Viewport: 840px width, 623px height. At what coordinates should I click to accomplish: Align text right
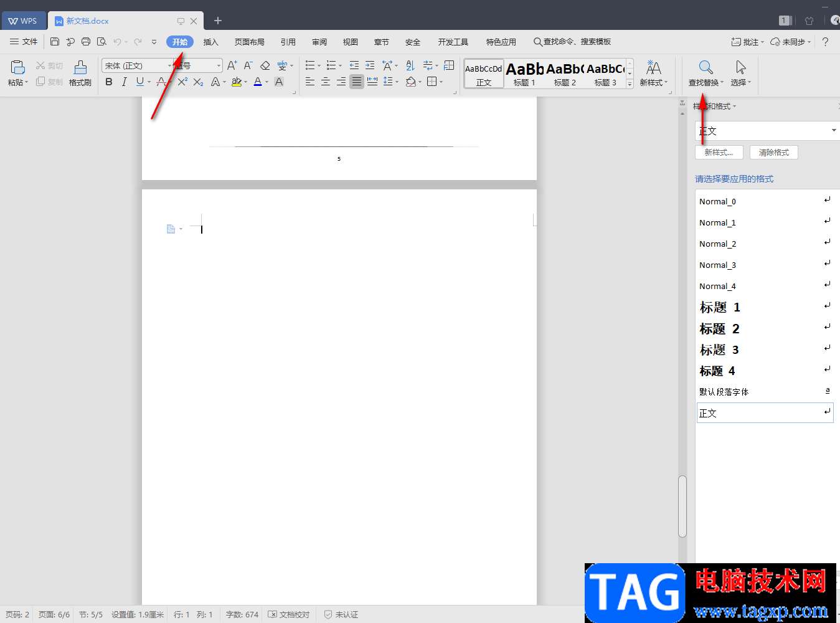click(x=341, y=82)
